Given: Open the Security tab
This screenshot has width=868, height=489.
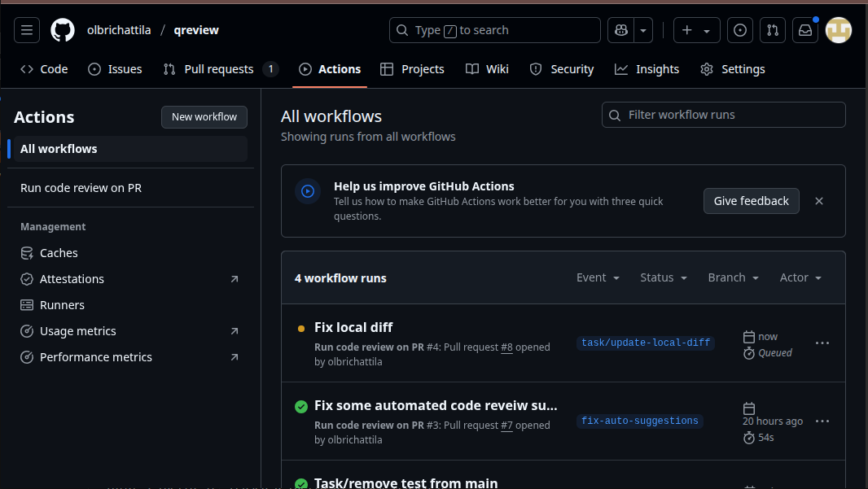Looking at the screenshot, I should click(562, 69).
